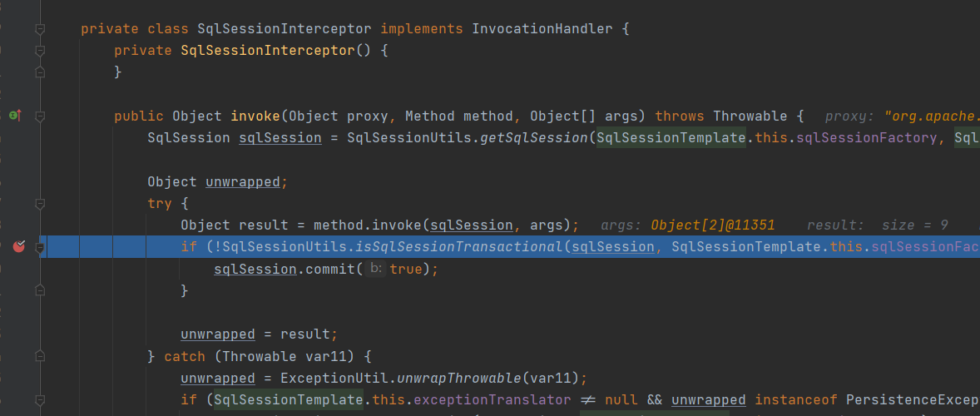Click InvocationHandler in the class declaration
The width and height of the screenshot is (980, 416).
point(542,29)
